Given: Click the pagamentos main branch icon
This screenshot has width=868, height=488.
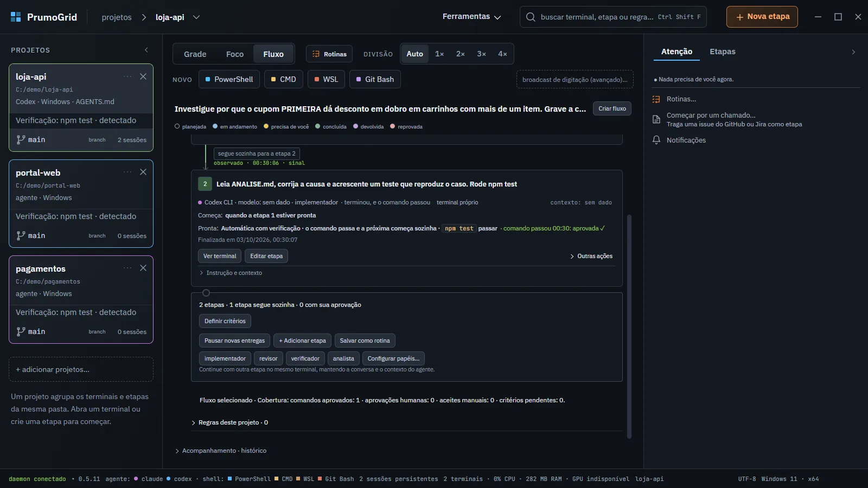Looking at the screenshot, I should point(21,331).
